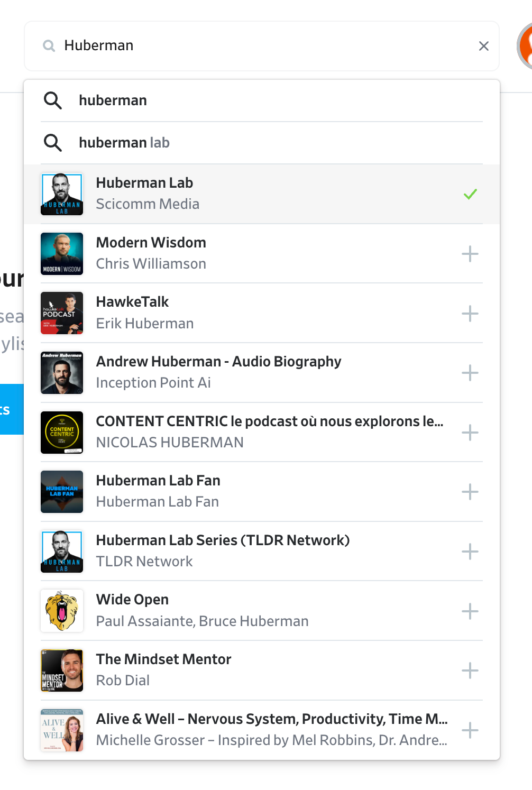Add CONTENT CENTRIC podcast with plus
Screen dimensions: 532x790
coord(470,433)
